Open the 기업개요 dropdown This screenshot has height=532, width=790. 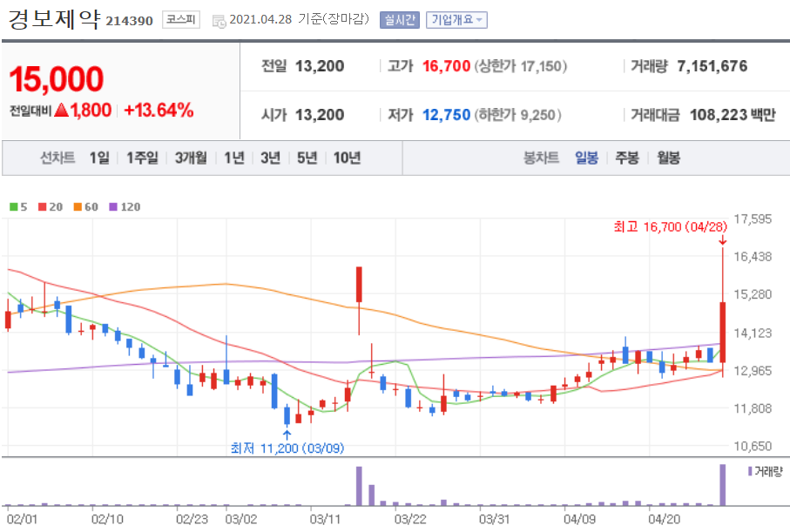pos(456,20)
